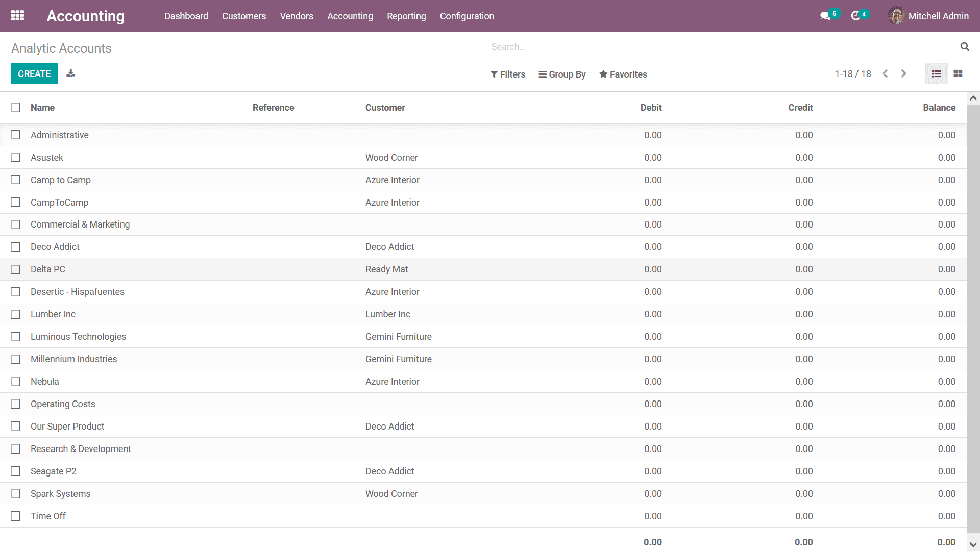This screenshot has height=551, width=980.
Task: Open the Configuration menu
Action: pyautogui.click(x=467, y=16)
